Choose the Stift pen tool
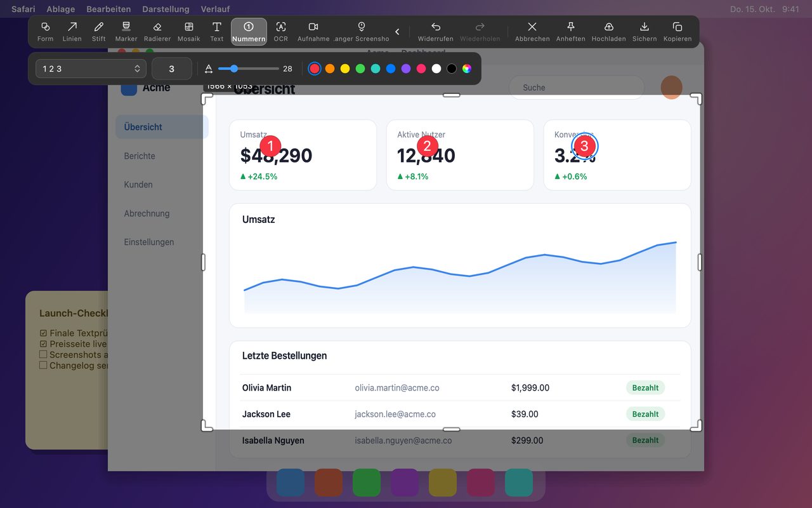This screenshot has width=812, height=508. point(99,32)
